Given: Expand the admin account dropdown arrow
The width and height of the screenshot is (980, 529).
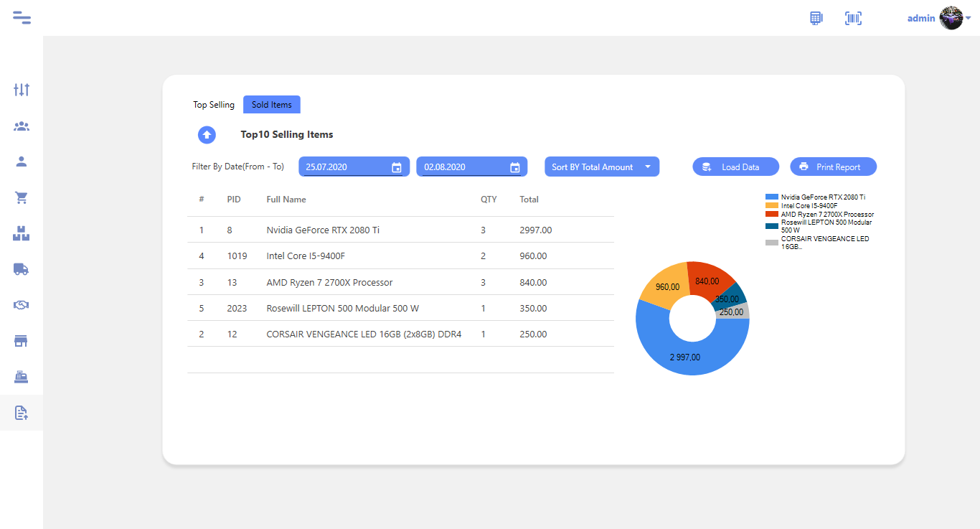Looking at the screenshot, I should click(969, 18).
